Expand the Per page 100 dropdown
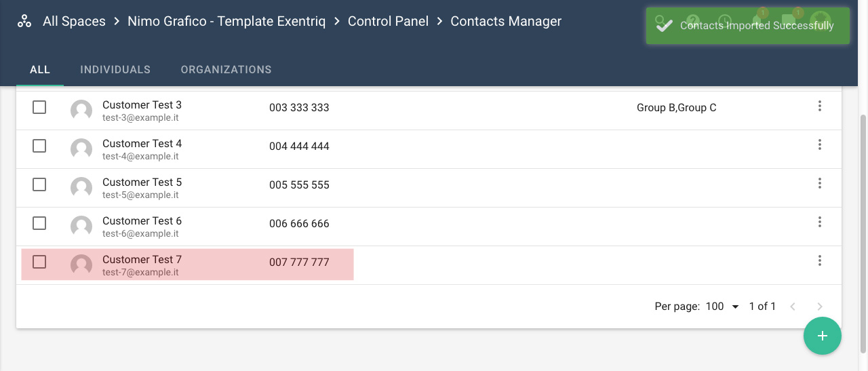 (x=722, y=307)
